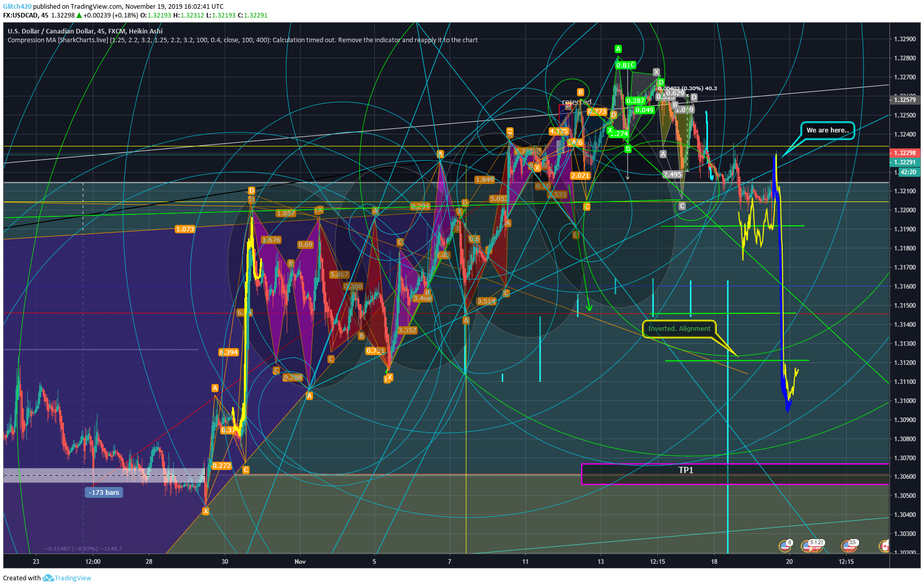The height and width of the screenshot is (587, 924).
Task: Click the orange 2.021 ratio label
Action: pos(580,175)
